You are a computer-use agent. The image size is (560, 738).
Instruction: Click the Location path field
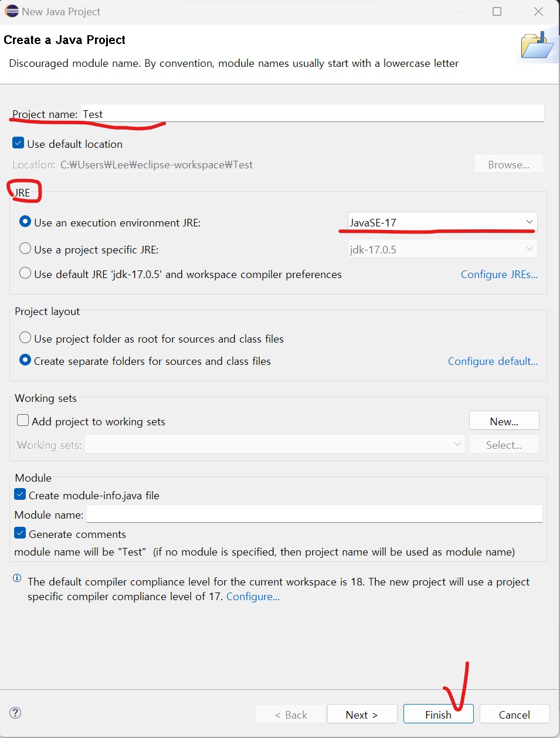(x=264, y=164)
